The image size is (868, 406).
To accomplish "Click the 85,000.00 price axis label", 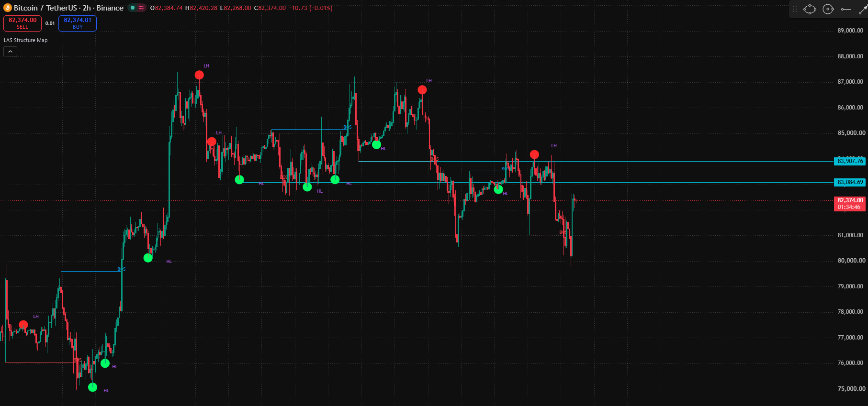I will [x=851, y=133].
